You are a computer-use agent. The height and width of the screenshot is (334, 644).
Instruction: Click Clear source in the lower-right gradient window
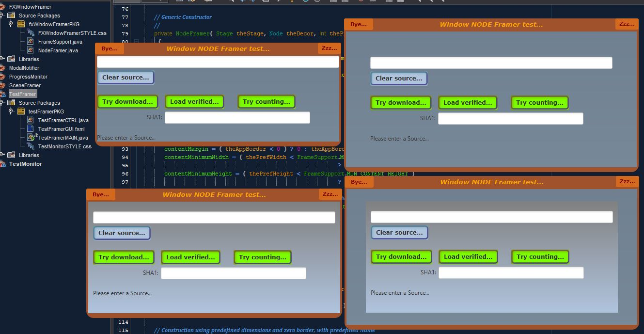point(399,233)
